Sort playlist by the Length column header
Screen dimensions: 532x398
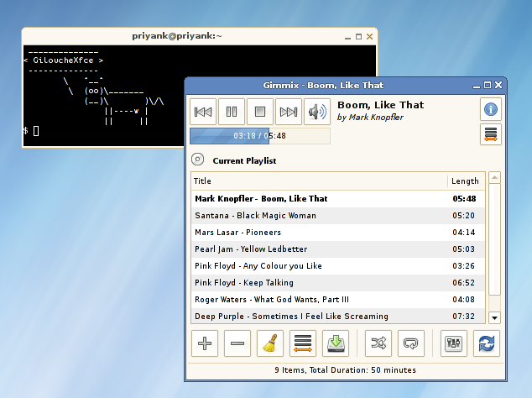(466, 181)
